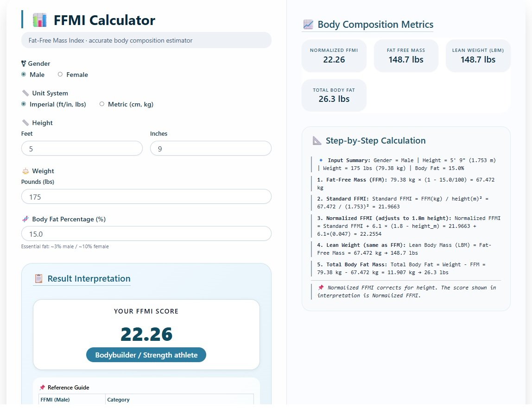Click the Reference Guide heading text
The height and width of the screenshot is (408, 532).
(69, 387)
